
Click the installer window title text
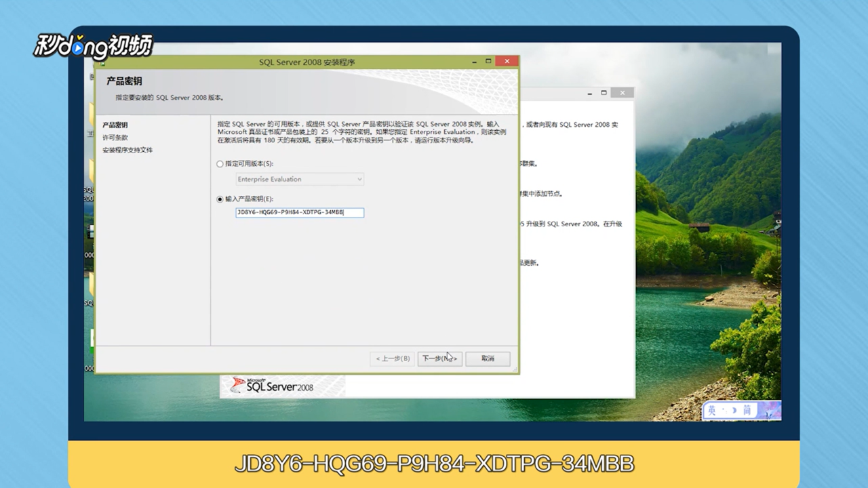coord(307,62)
